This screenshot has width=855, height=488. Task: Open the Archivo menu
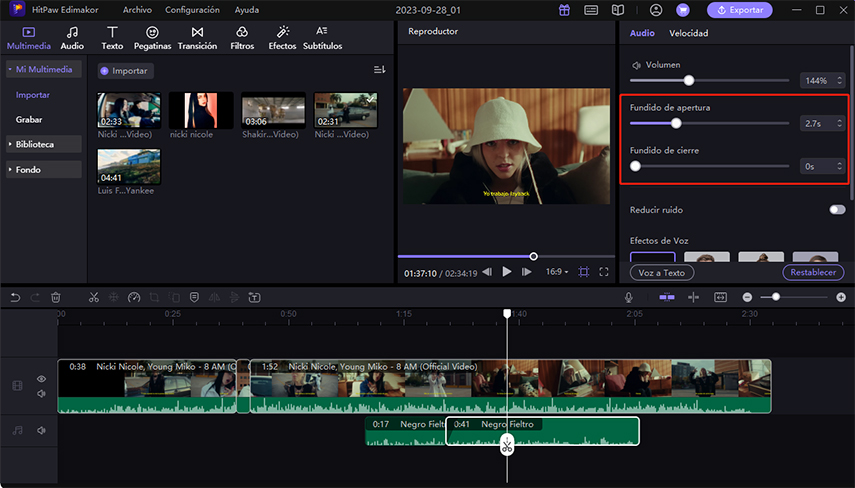(137, 10)
